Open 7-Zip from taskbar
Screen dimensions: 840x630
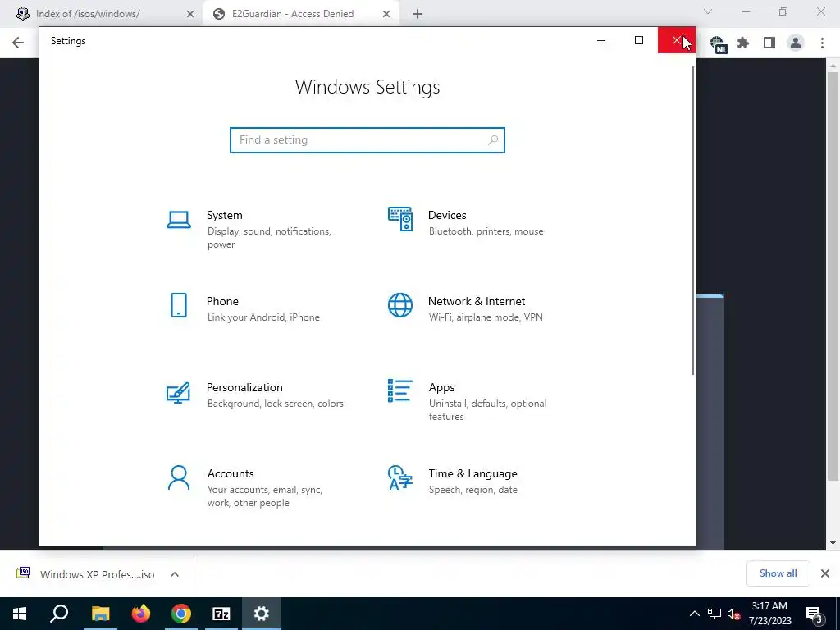(221, 614)
